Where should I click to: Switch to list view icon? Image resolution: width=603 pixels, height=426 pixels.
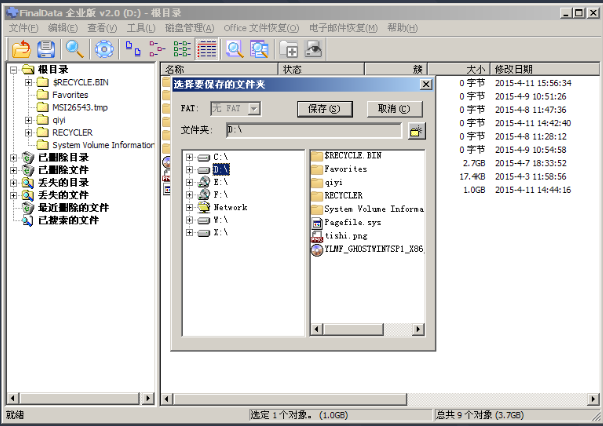(182, 49)
